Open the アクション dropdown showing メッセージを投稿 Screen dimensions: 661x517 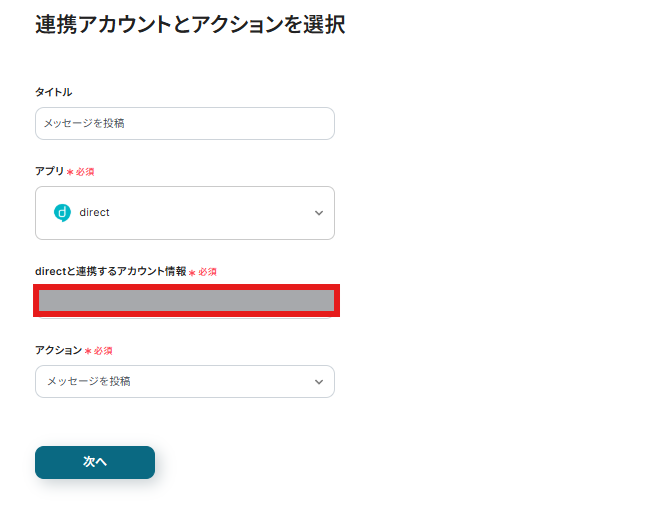185,382
